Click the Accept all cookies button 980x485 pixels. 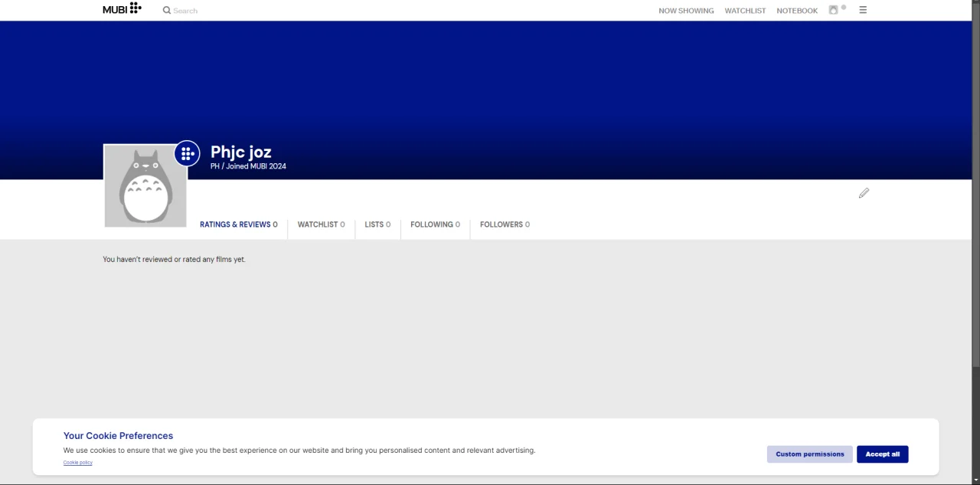tap(882, 454)
